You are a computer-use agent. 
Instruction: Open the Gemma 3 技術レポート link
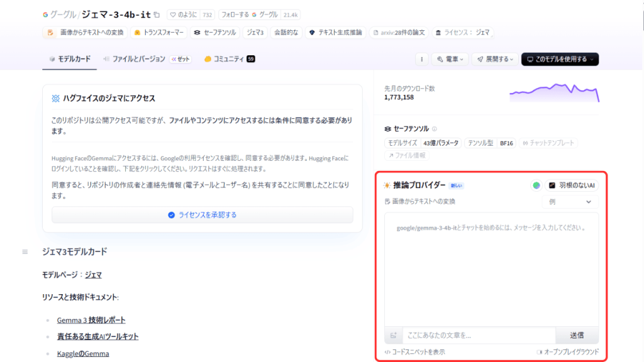91,320
